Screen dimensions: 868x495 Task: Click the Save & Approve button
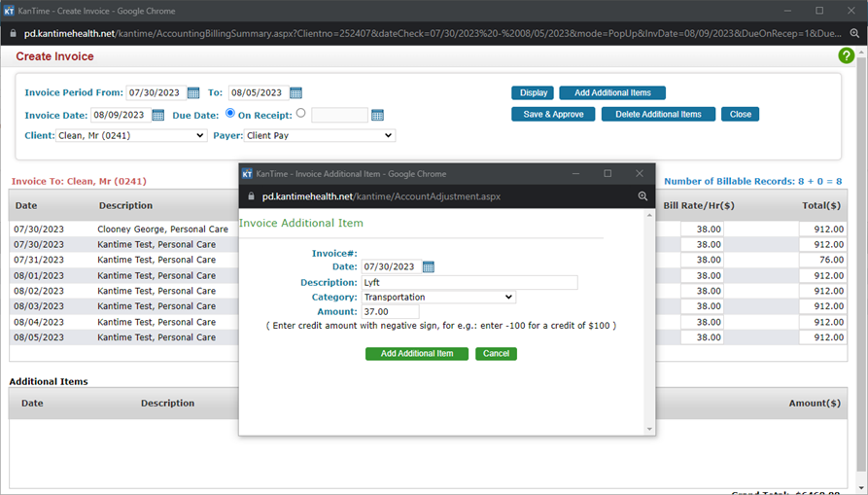(x=553, y=115)
